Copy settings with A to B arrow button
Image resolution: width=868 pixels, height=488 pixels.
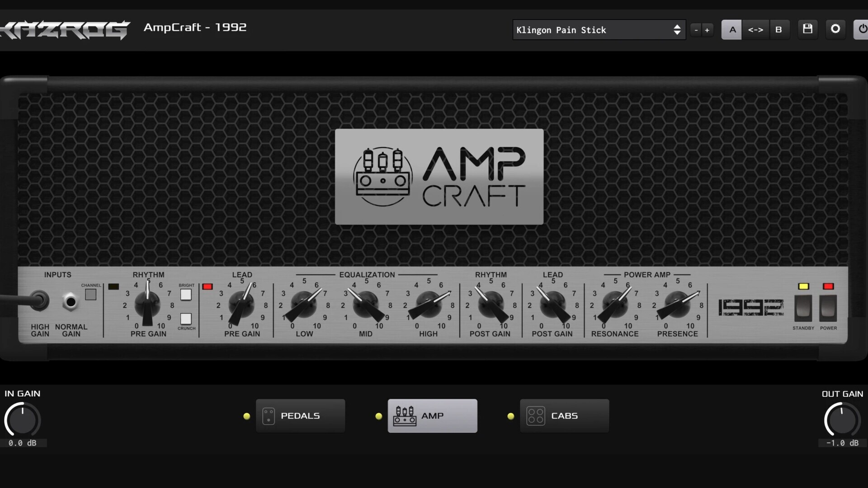tap(755, 30)
